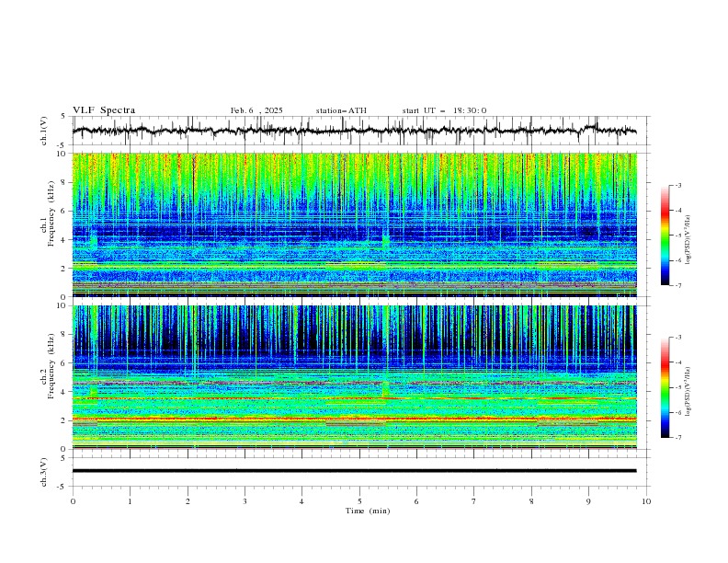Click the "ch.1(V)" waveform axis label
The image size is (728, 563).
click(44, 131)
